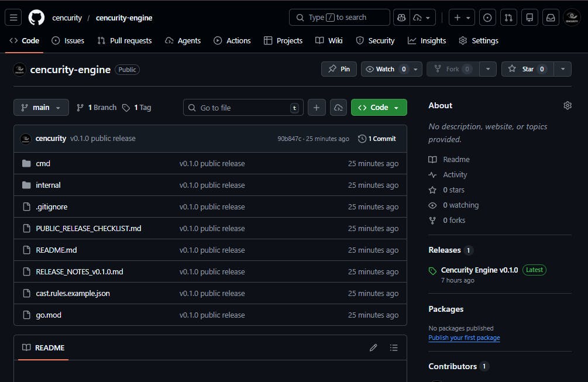Open the repositories icon in top header
588x382 pixels.
pyautogui.click(x=529, y=18)
